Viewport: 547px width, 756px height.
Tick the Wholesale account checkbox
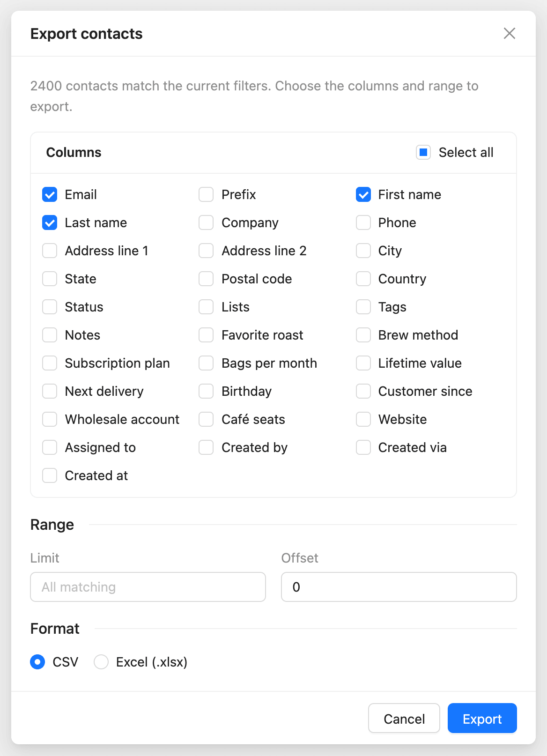[50, 419]
